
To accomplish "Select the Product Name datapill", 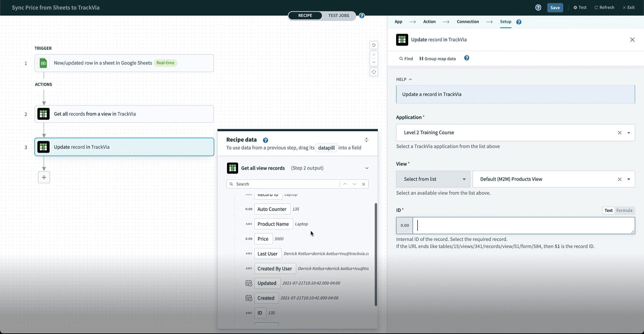I will coord(273,224).
